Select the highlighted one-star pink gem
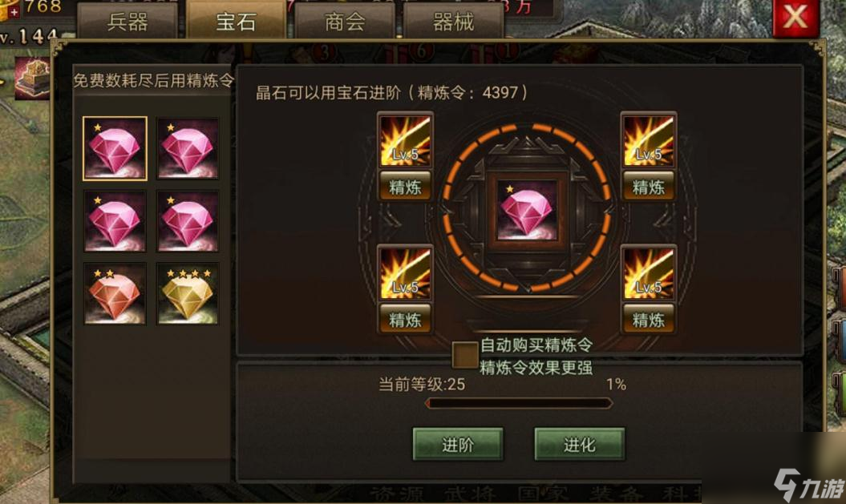The height and width of the screenshot is (504, 846). tap(115, 148)
